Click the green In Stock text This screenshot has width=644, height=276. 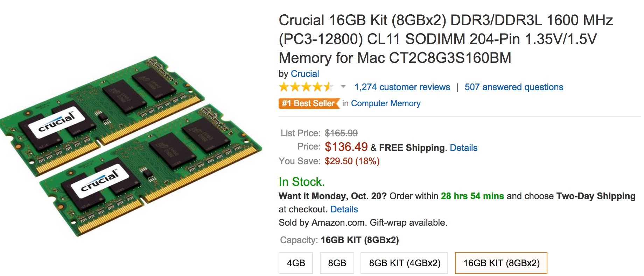pos(302,182)
